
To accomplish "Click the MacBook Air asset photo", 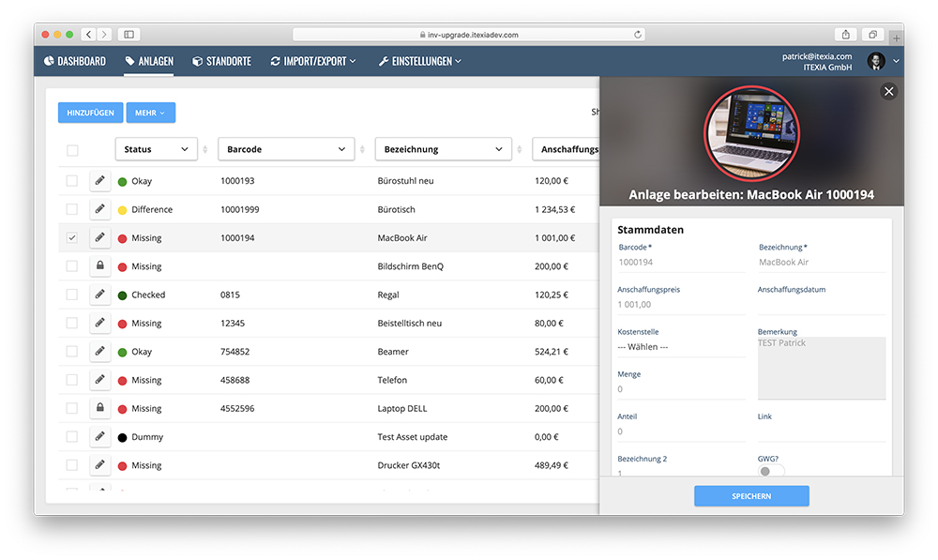I will click(x=752, y=133).
